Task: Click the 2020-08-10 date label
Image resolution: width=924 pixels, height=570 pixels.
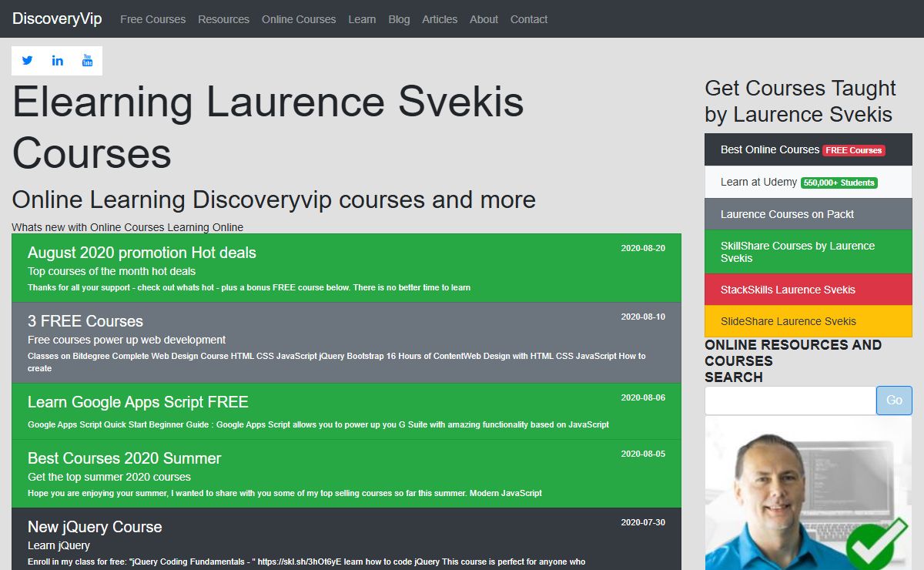Action: [x=643, y=317]
